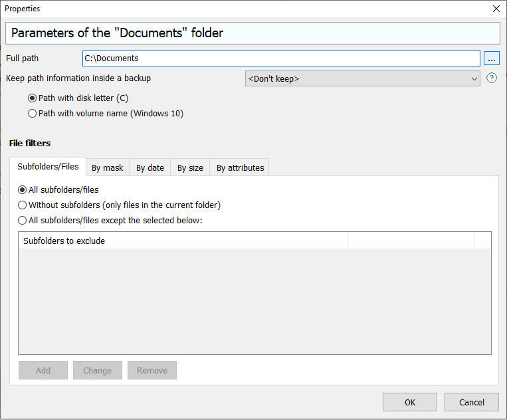507x420 pixels.
Task: Browse for folder with the ellipsis button
Action: pyautogui.click(x=492, y=58)
